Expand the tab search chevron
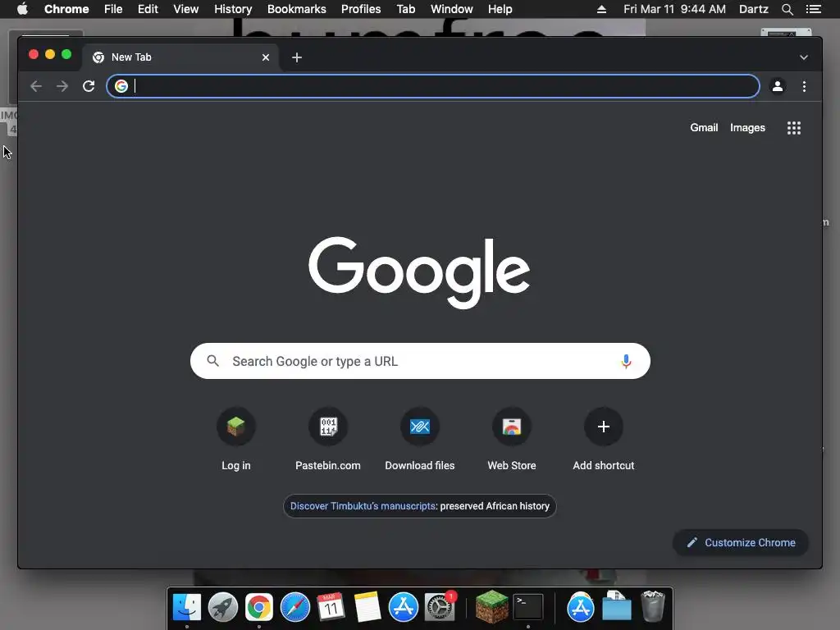 coord(804,57)
